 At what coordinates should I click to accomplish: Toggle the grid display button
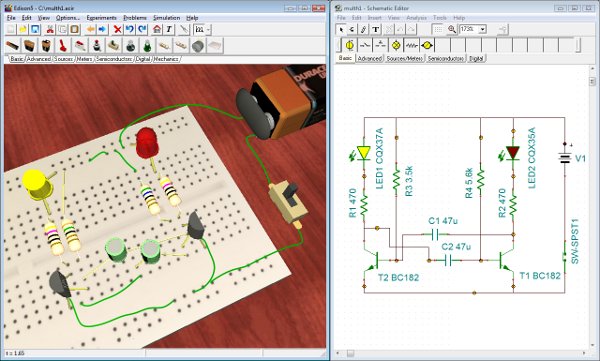point(438,29)
